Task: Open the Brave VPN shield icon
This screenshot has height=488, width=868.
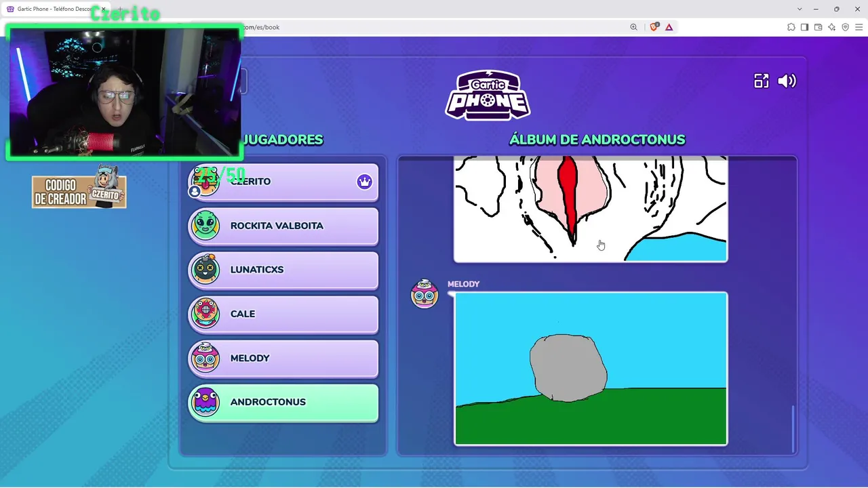Action: click(845, 27)
